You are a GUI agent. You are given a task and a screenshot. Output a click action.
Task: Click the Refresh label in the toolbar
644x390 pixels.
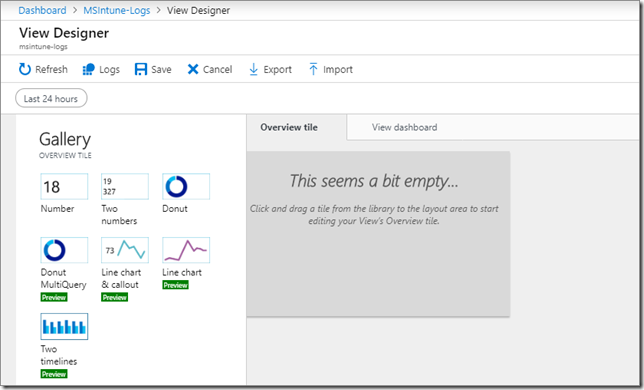51,69
